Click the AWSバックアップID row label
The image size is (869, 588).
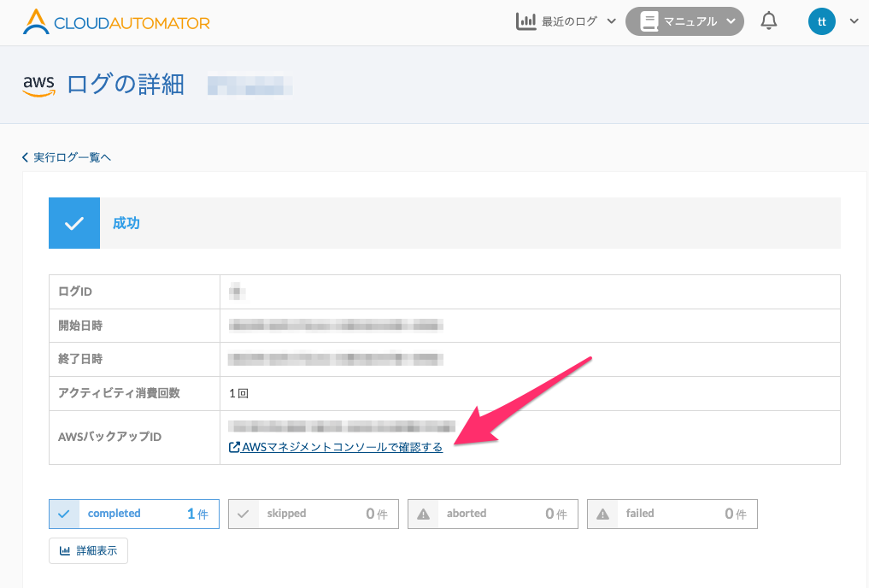coord(109,437)
